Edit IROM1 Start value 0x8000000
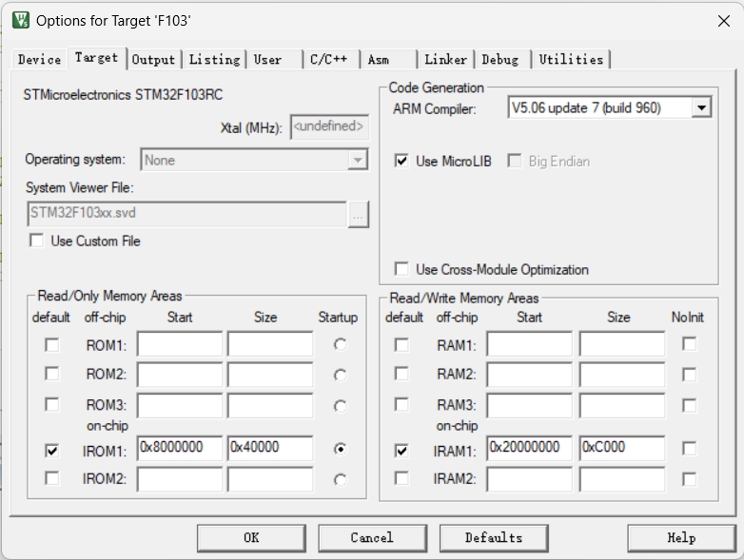The width and height of the screenshot is (744, 560). pos(180,448)
